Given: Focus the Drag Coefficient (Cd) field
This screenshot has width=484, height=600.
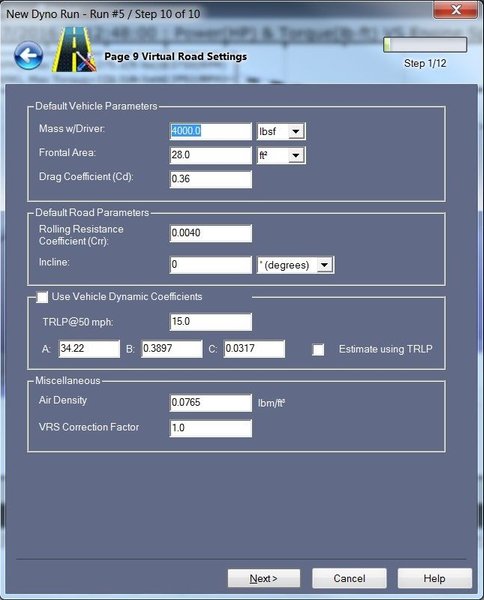Looking at the screenshot, I should (211, 179).
